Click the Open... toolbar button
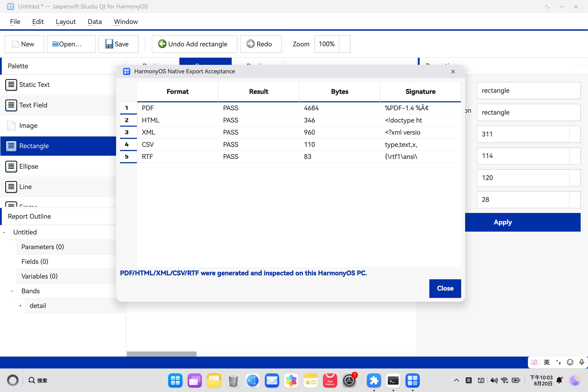 pos(71,44)
